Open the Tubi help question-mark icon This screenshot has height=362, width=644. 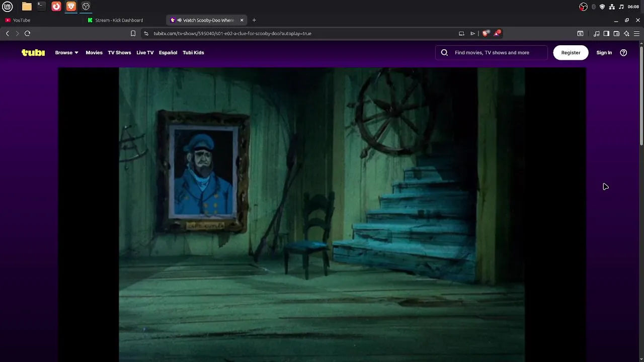623,52
